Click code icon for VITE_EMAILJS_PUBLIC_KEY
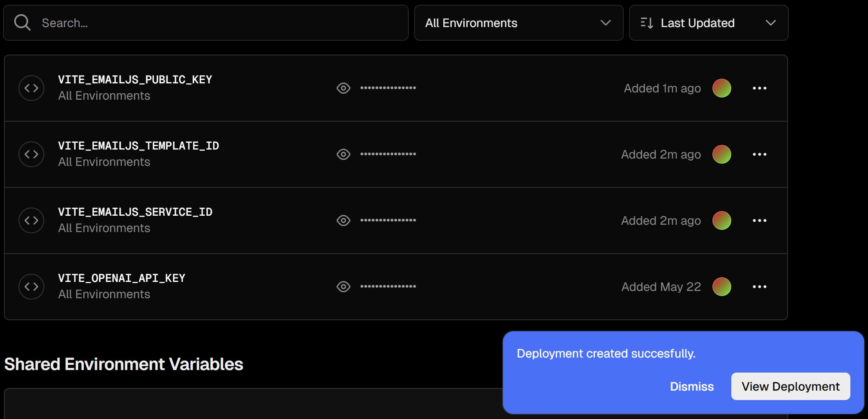The image size is (868, 419). point(31,88)
